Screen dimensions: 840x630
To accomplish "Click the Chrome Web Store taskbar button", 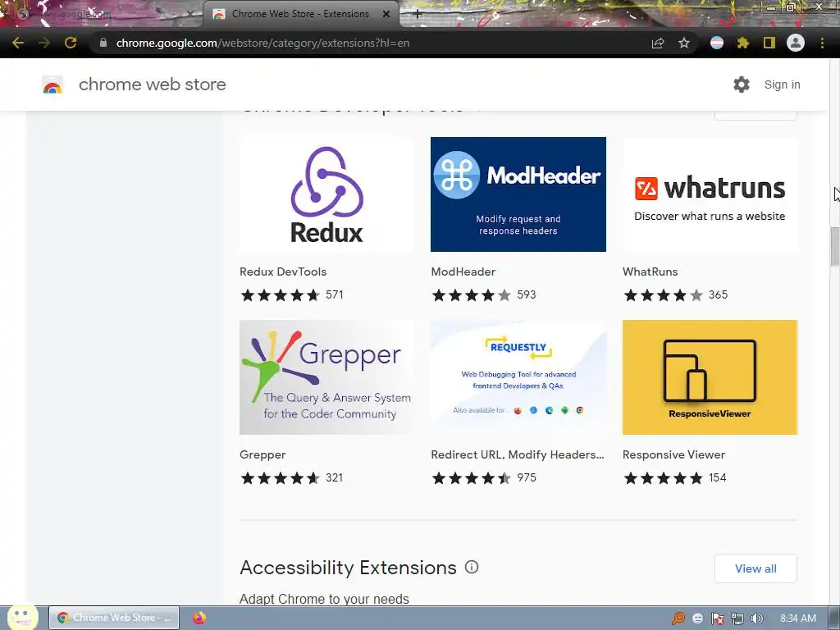I will 114,618.
